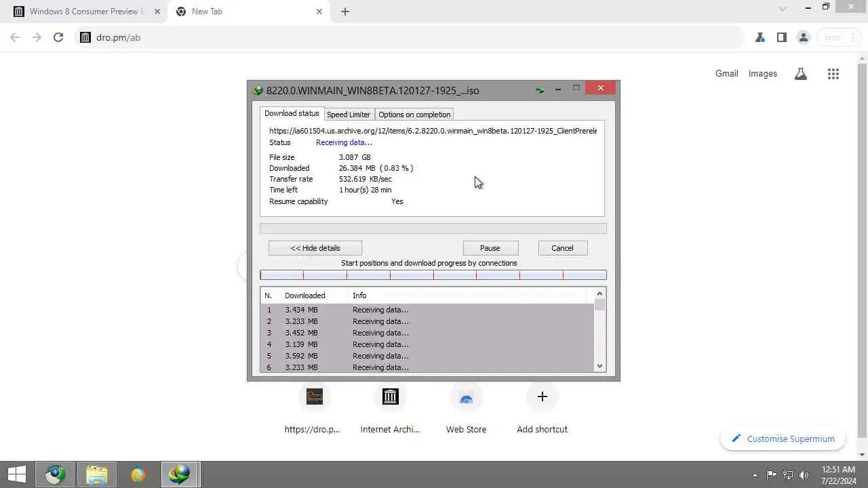
Task: Open the Speed Limiter tab
Action: (x=349, y=115)
